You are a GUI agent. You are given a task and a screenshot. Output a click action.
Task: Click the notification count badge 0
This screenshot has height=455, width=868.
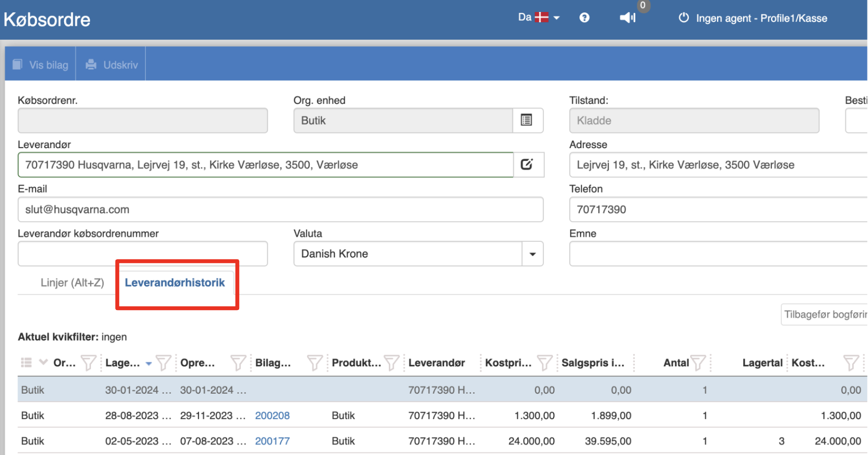click(x=643, y=6)
